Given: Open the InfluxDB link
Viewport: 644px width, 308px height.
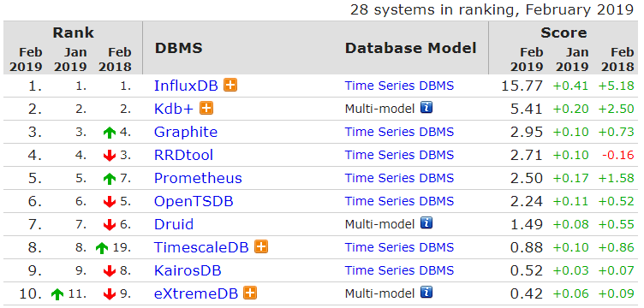Looking at the screenshot, I should (187, 86).
